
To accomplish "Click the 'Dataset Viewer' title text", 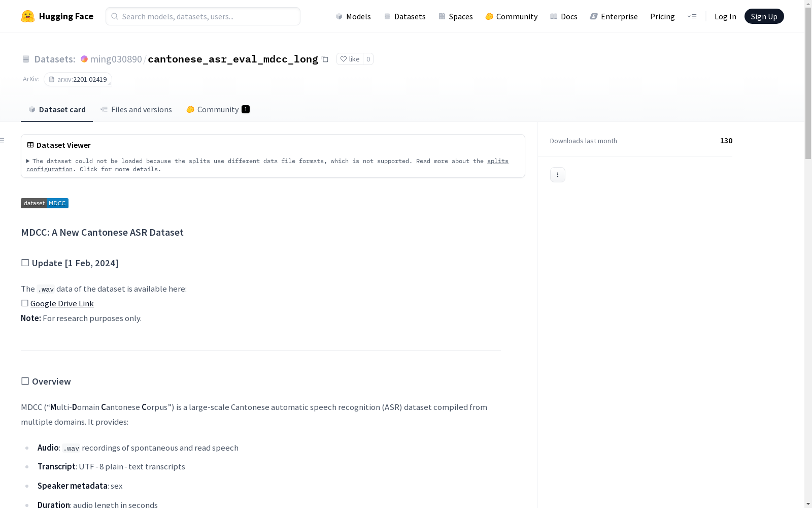I will point(63,145).
